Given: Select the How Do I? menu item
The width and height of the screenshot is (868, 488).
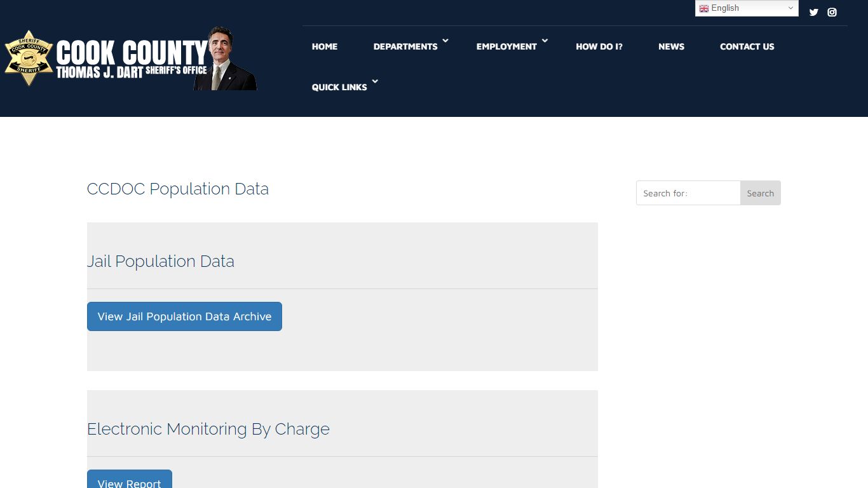Looking at the screenshot, I should [599, 46].
